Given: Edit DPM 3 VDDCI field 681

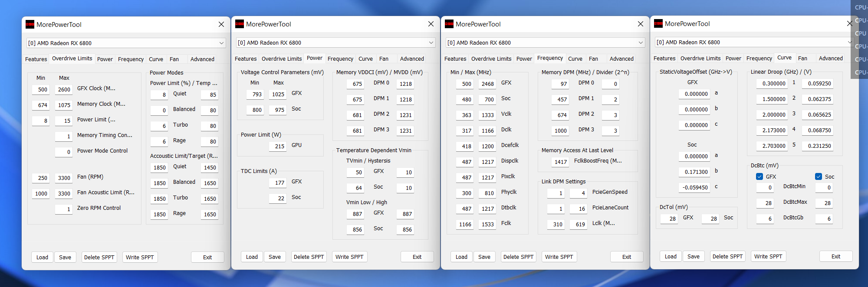Looking at the screenshot, I should 355,130.
